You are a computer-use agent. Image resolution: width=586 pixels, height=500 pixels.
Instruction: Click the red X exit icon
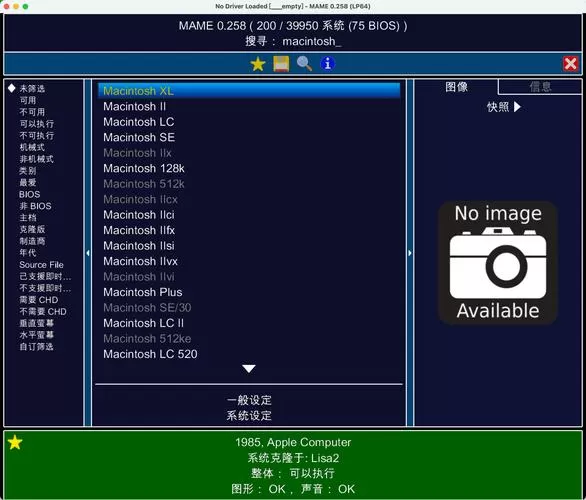pyautogui.click(x=570, y=64)
